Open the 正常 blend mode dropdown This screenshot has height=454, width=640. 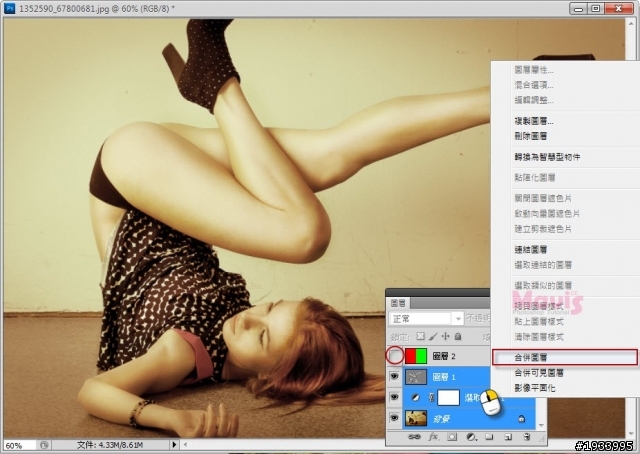(426, 318)
